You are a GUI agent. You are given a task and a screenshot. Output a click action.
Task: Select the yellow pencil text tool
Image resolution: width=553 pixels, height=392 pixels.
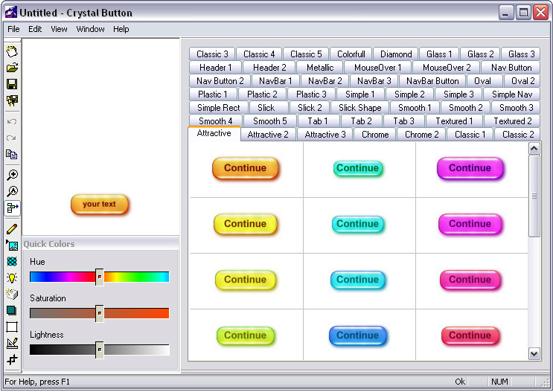point(12,228)
